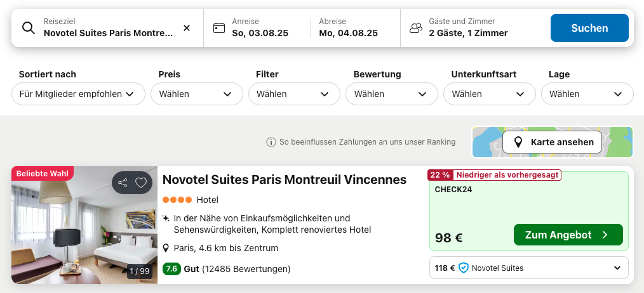
Task: Open the Unterkunftsart dropdown
Action: tap(490, 94)
